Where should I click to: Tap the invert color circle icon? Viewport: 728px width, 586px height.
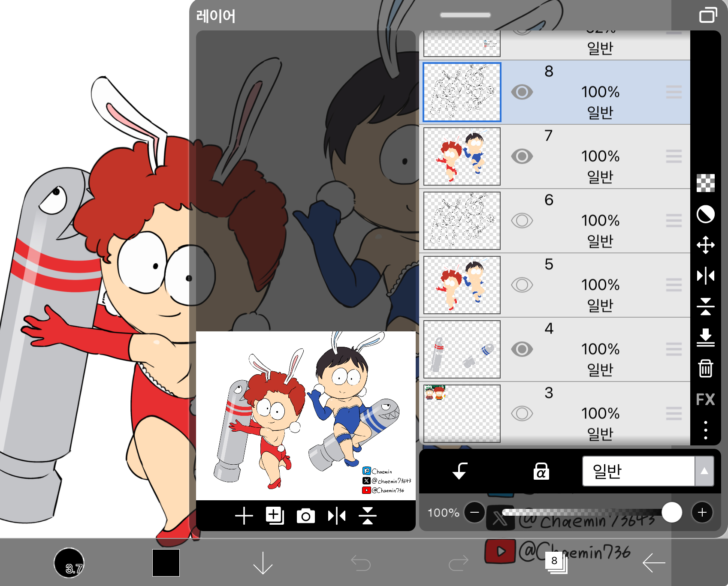pos(705,214)
